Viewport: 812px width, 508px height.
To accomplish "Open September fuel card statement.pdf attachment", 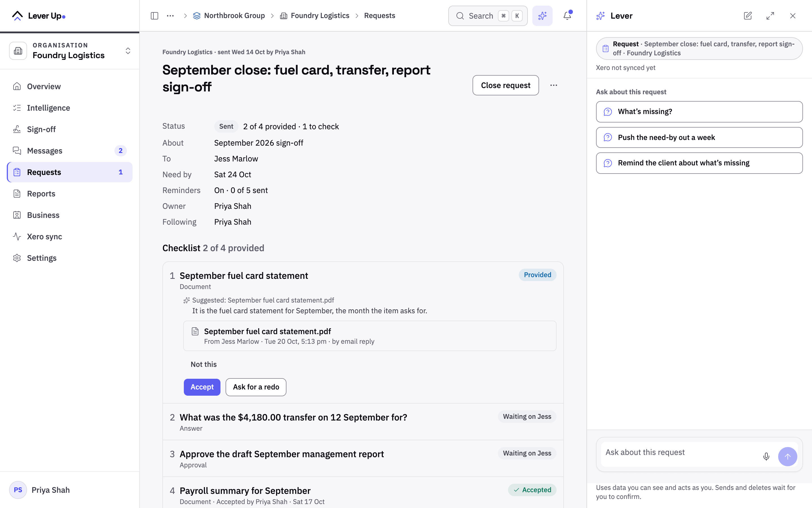I will (369, 336).
